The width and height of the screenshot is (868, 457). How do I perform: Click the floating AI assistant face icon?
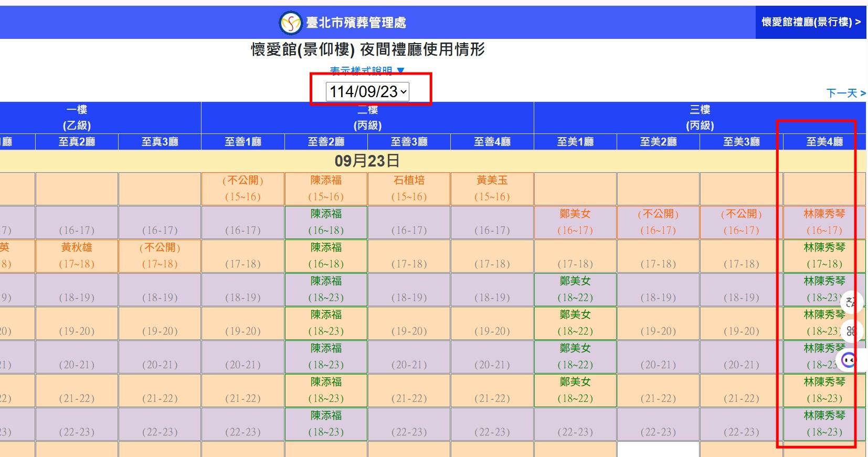tap(849, 360)
